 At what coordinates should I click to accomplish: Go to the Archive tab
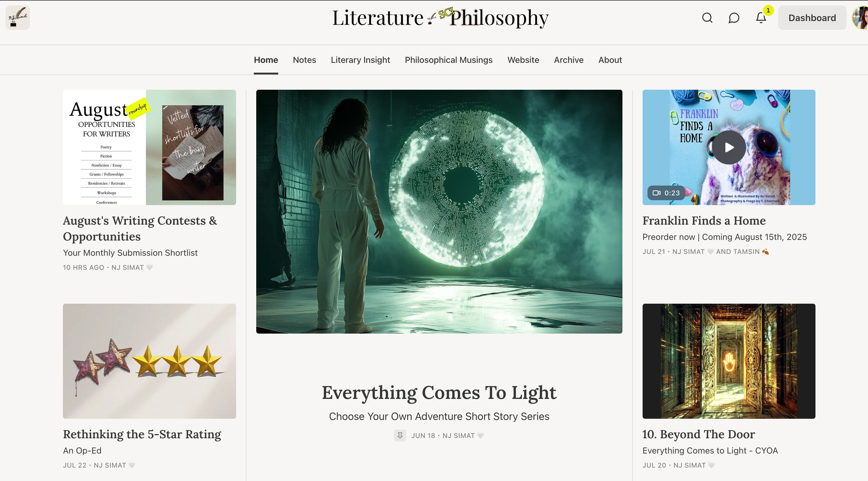pyautogui.click(x=568, y=60)
